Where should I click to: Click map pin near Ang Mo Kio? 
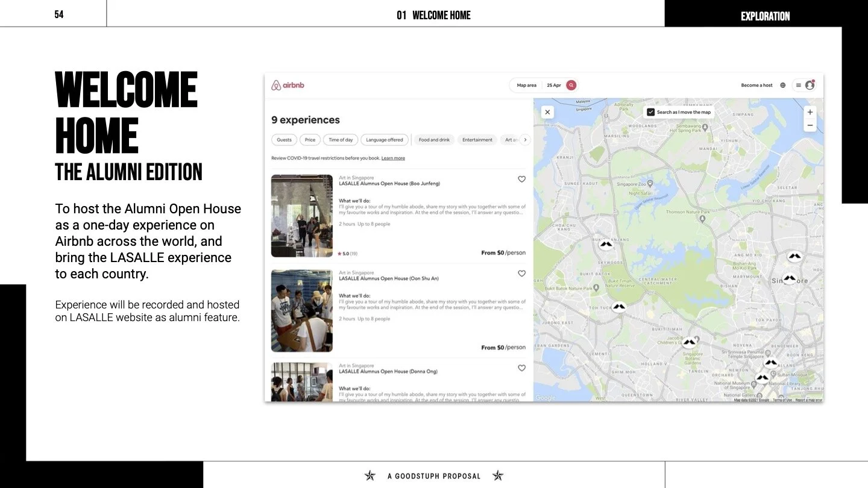point(795,256)
